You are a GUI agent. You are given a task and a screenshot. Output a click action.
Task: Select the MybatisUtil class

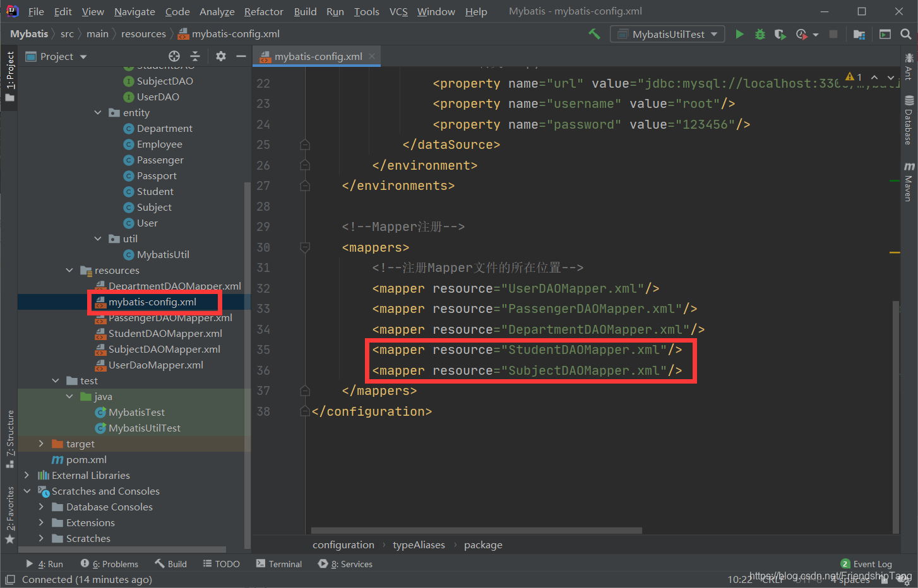[163, 254]
